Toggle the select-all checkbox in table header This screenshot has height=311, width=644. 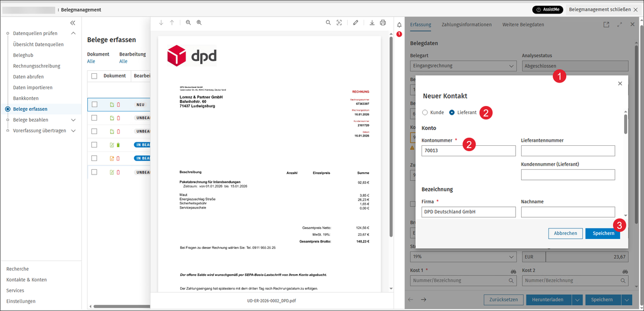pyautogui.click(x=94, y=76)
